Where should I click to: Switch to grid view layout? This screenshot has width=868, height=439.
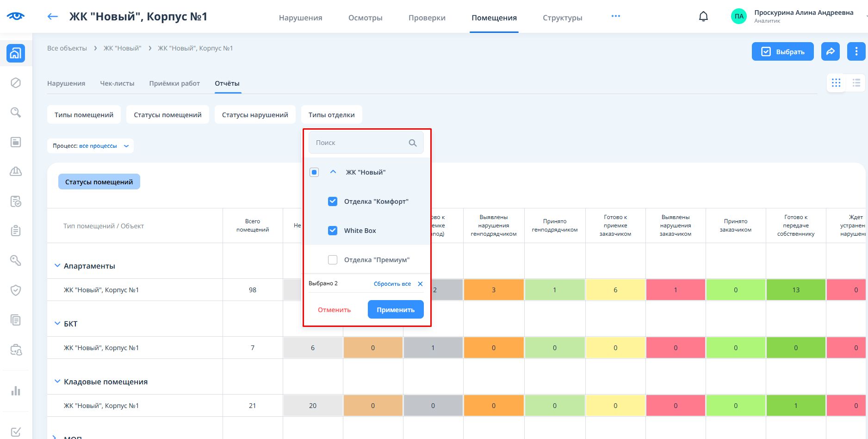pyautogui.click(x=836, y=83)
